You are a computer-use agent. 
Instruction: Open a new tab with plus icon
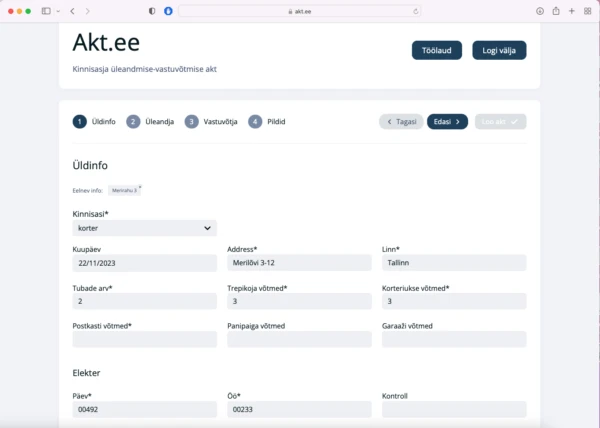[x=571, y=11]
